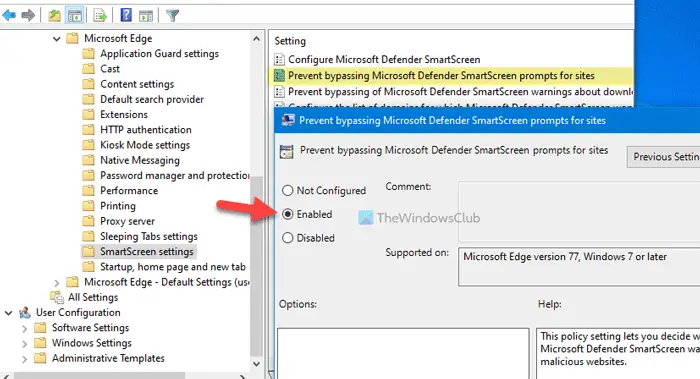Click the tree pane scroll down arrow
Viewport: 700px width, 379px height.
click(x=256, y=363)
